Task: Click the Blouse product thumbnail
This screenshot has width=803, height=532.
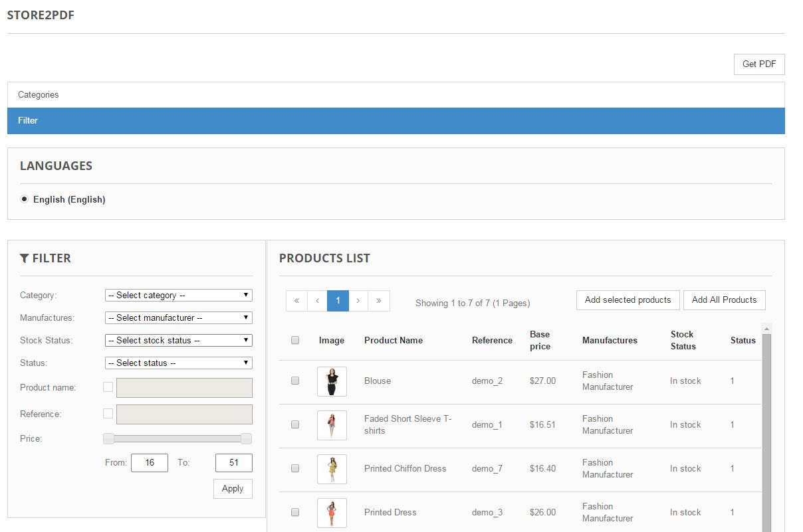Action: [332, 381]
